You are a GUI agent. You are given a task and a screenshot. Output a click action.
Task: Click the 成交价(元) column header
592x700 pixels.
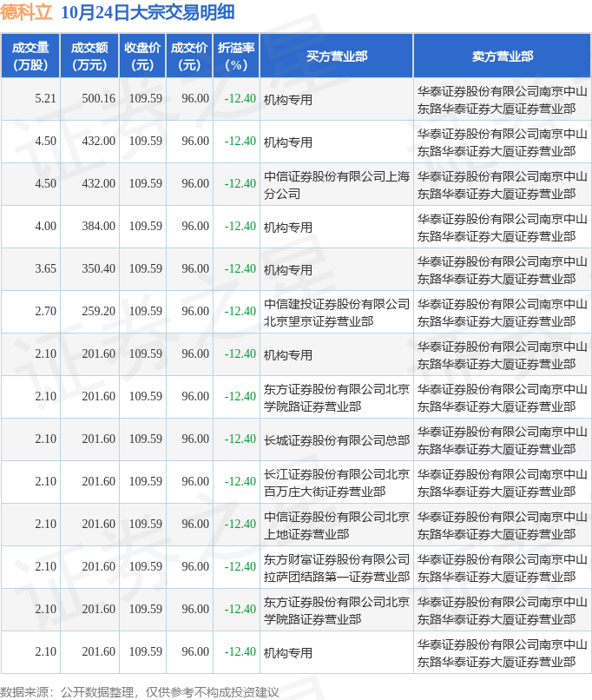point(189,56)
